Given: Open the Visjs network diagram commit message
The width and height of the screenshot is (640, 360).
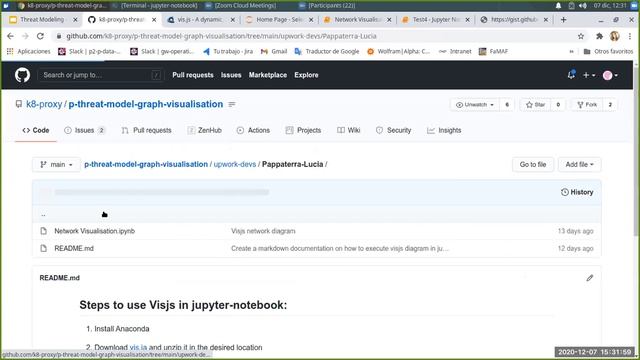Looking at the screenshot, I should coord(263,231).
